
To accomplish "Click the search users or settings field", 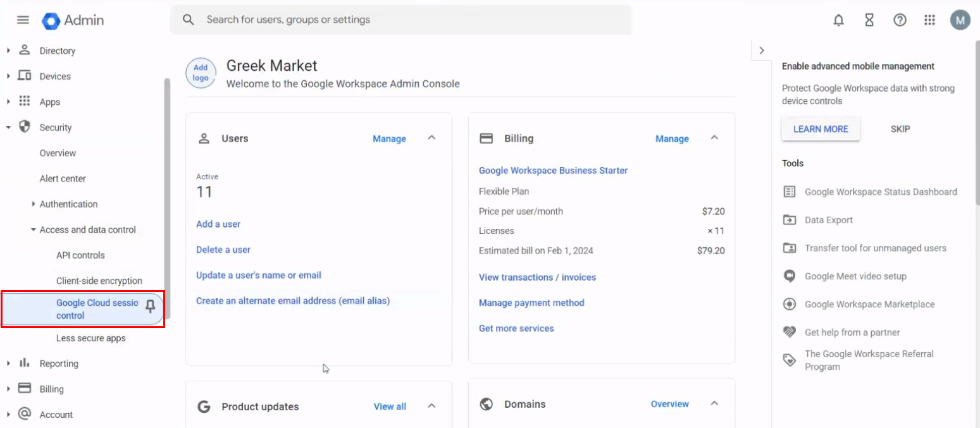I will tap(405, 20).
